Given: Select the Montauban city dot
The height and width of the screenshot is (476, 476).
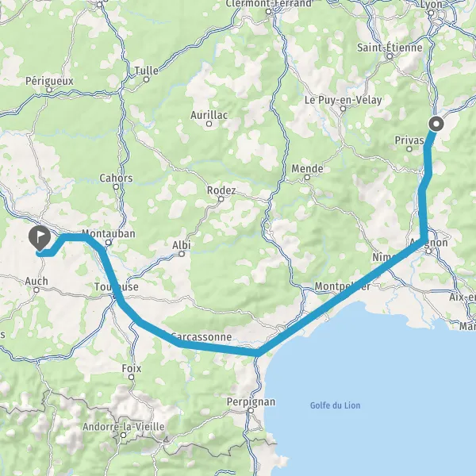Looking at the screenshot, I should click(x=109, y=243).
